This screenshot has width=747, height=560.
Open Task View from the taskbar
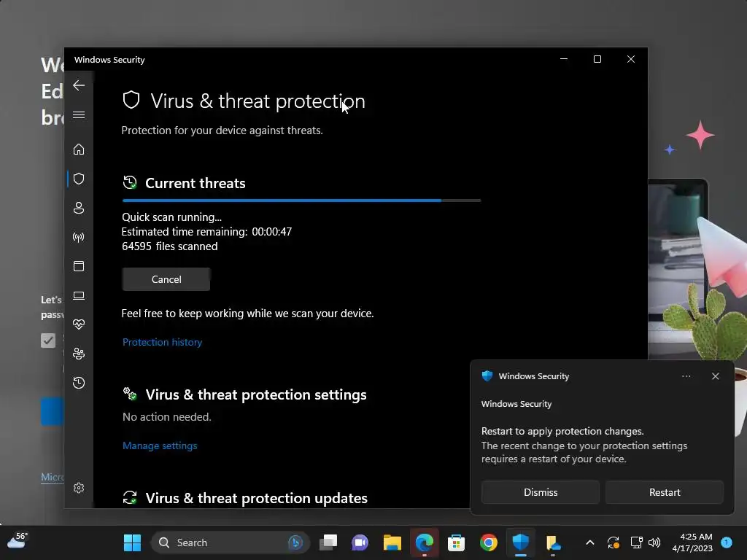click(x=328, y=542)
